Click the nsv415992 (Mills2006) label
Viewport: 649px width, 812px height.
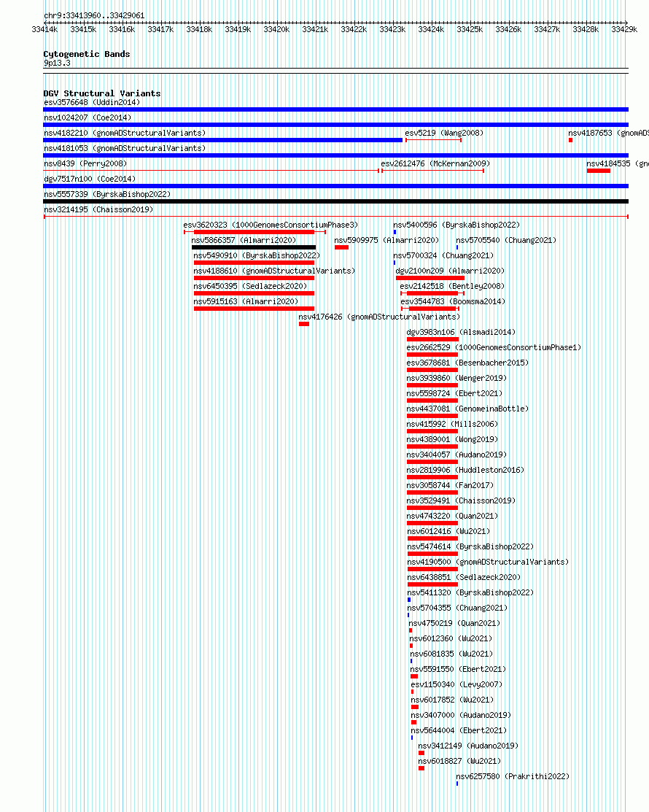pyautogui.click(x=452, y=424)
